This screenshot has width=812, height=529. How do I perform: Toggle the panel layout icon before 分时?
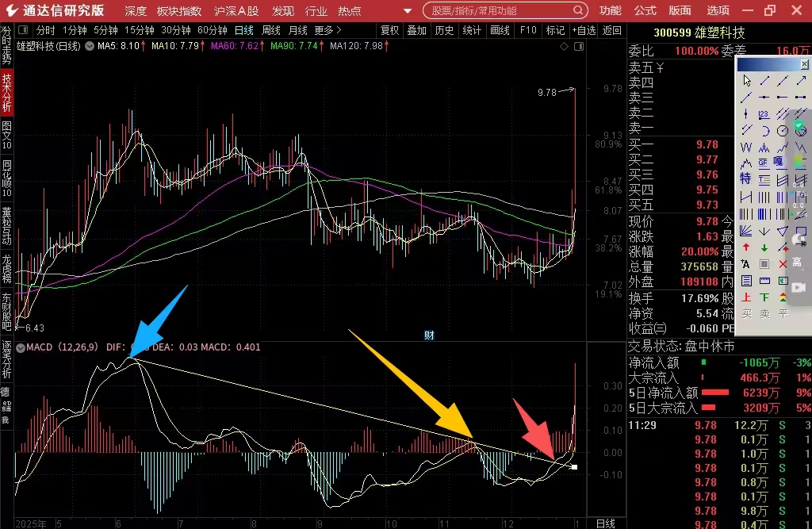(23, 30)
